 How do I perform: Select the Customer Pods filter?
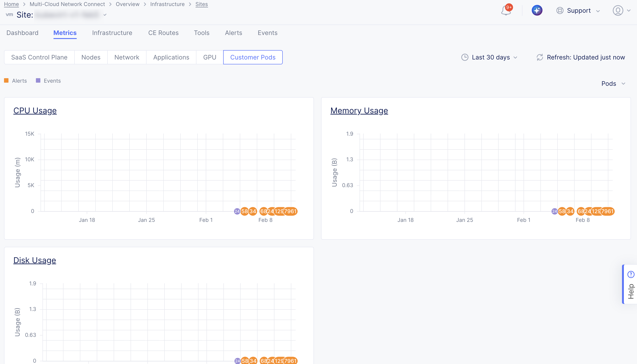tap(253, 57)
